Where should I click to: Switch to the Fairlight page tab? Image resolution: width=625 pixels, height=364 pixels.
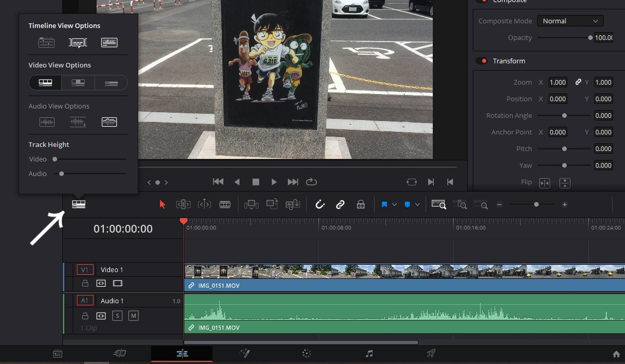click(369, 354)
